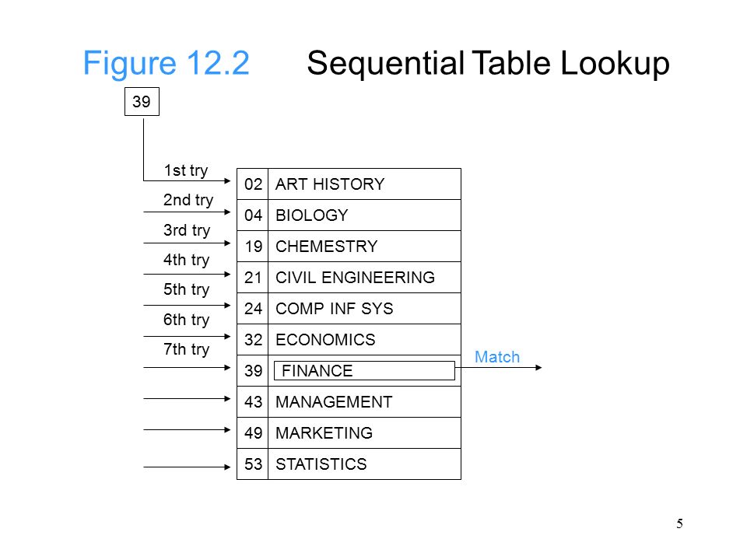Click the Figure 12.2 heading text

167,63
